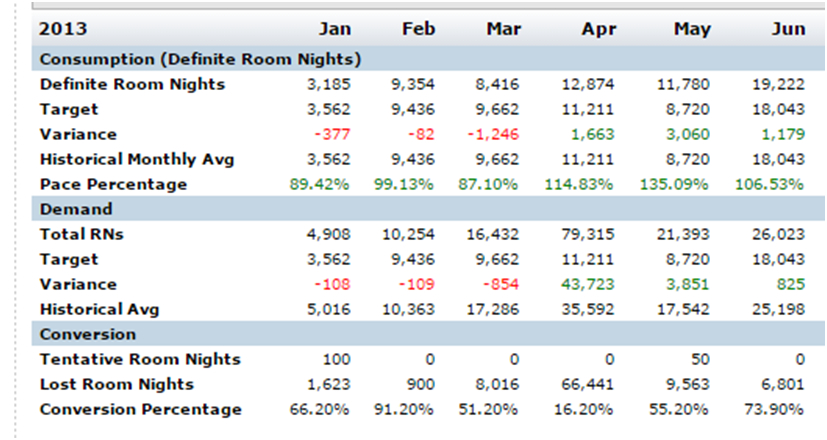Click the red -377 variance value

coord(332,135)
